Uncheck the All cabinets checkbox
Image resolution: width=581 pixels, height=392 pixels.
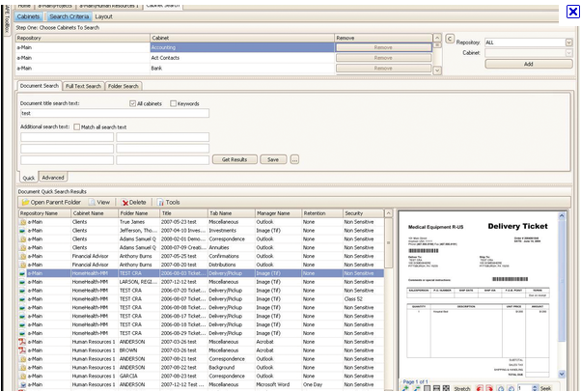tap(133, 103)
